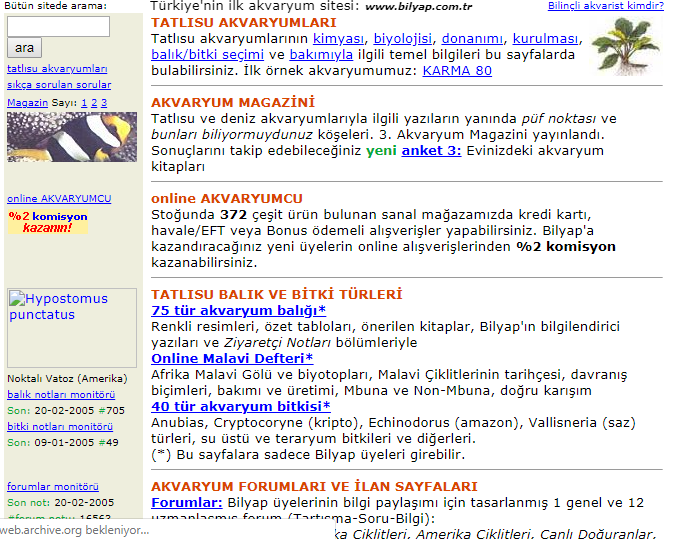Open 'forumlar monitörü' link
The height and width of the screenshot is (539, 682).
(x=53, y=487)
